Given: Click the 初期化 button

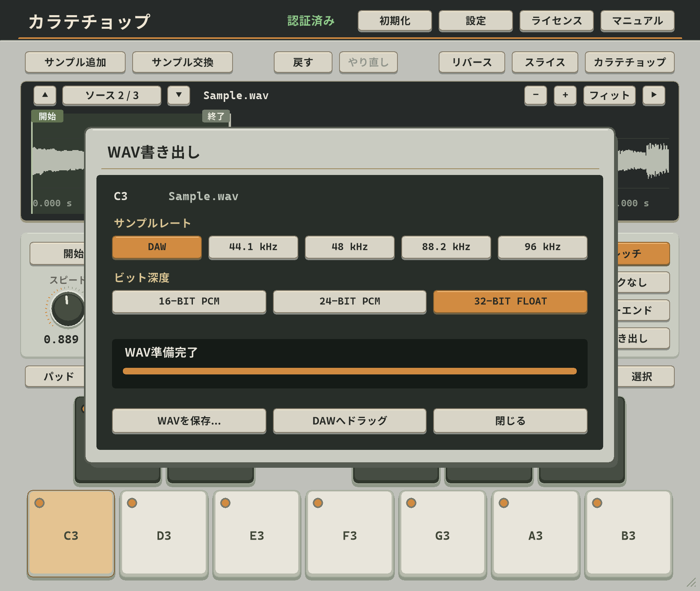Looking at the screenshot, I should [395, 21].
